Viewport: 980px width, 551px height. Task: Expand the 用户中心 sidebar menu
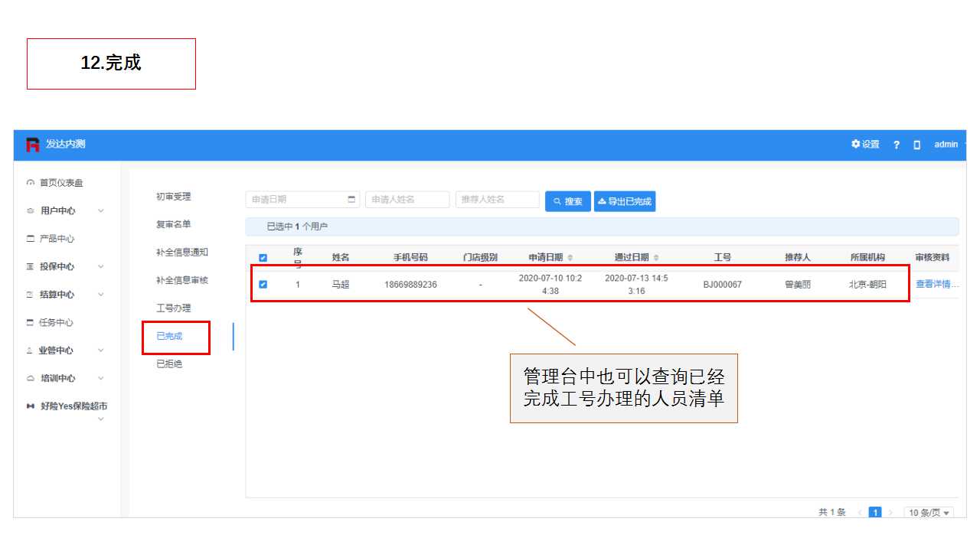coord(100,211)
